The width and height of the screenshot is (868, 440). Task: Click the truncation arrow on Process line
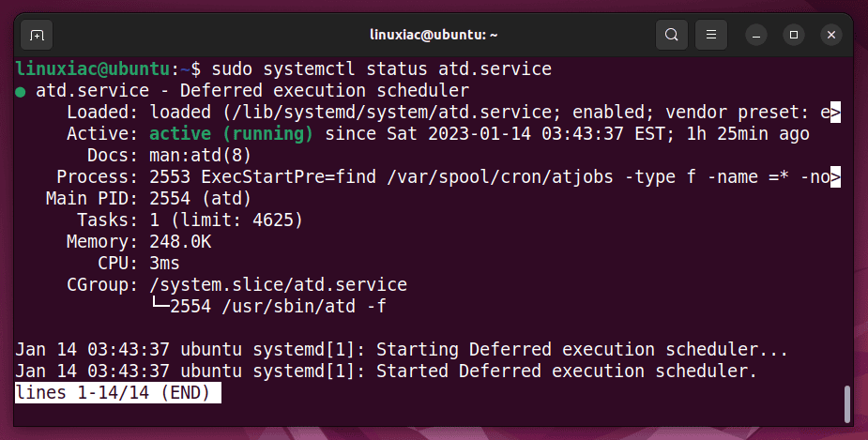835,177
